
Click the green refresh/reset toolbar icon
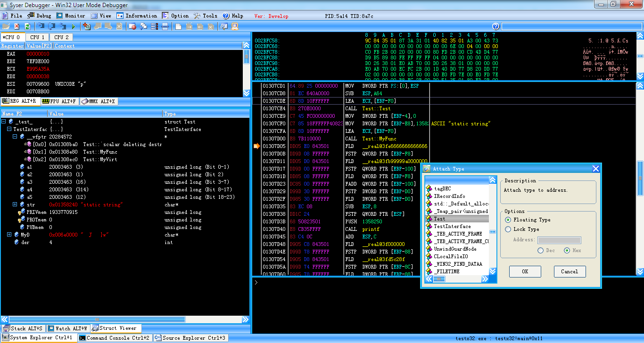point(27,26)
